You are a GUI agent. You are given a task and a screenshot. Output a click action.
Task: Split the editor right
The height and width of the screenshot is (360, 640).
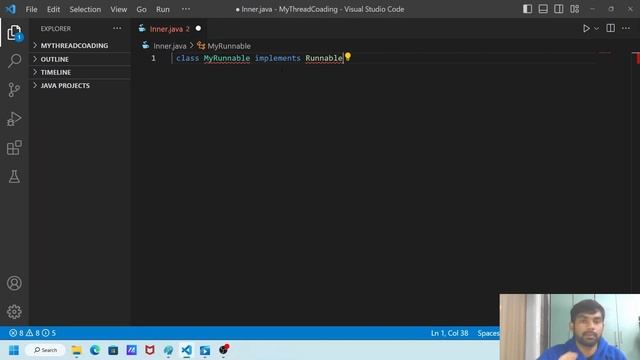click(611, 28)
